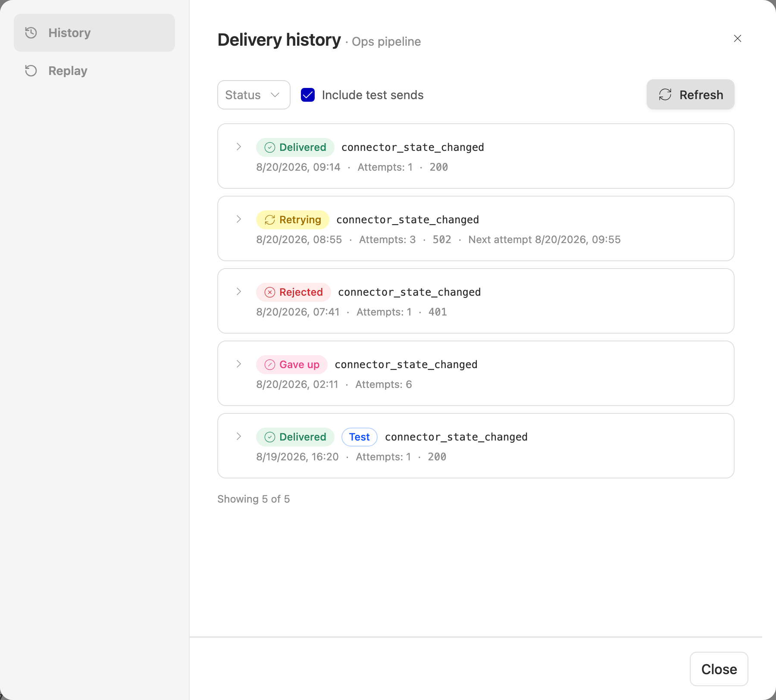The image size is (776, 700).
Task: Click the Gave up status badge
Action: 292,365
